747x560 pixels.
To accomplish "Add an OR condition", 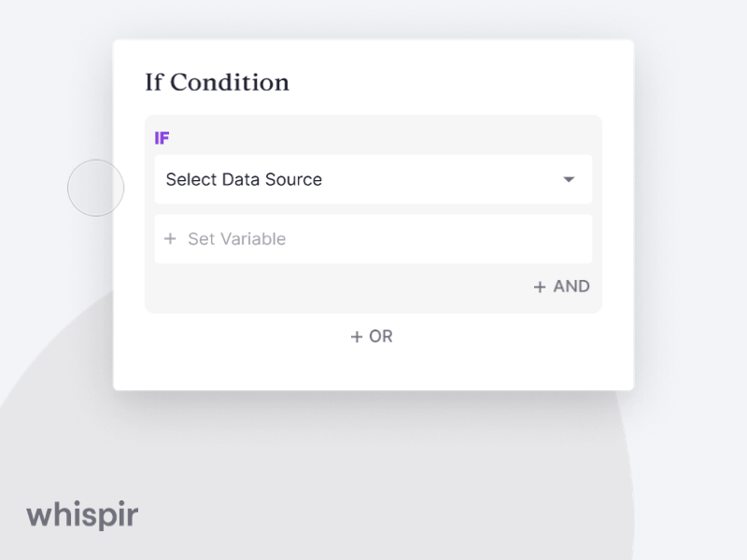I will 373,337.
